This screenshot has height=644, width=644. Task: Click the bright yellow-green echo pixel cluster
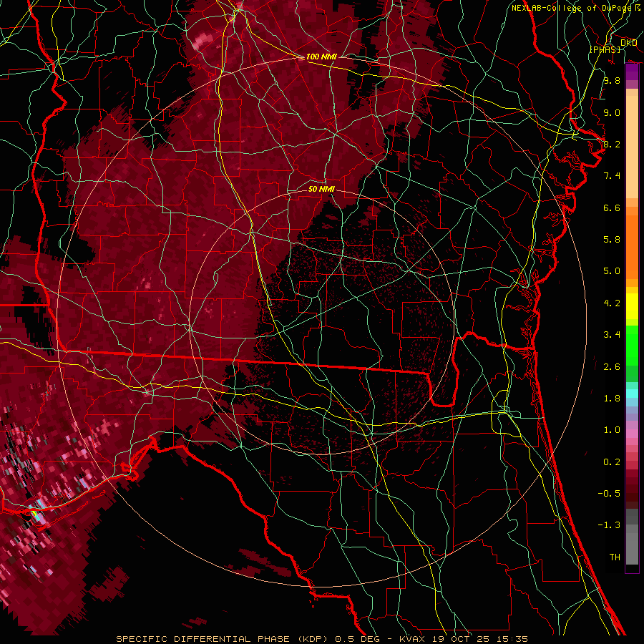pos(37,514)
